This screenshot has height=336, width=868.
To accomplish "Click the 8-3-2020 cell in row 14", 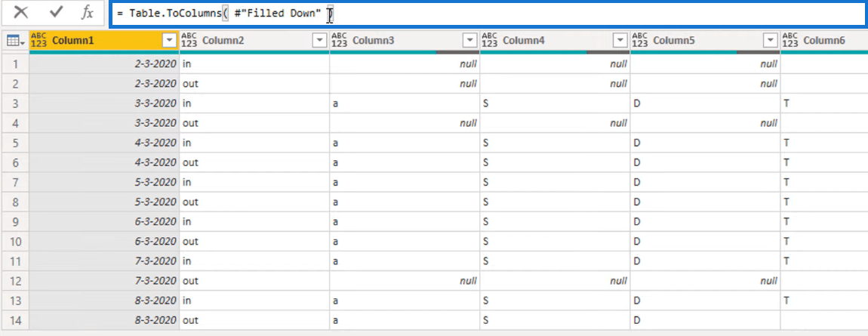I will click(105, 320).
